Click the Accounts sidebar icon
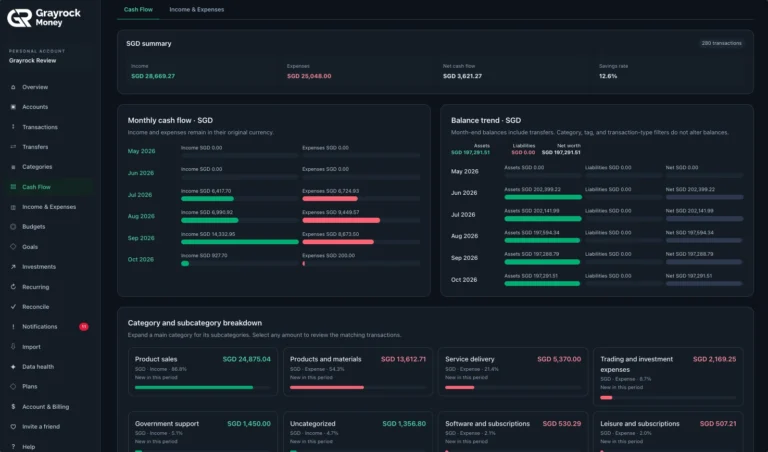Screen dimensions: 768x452 [13, 107]
